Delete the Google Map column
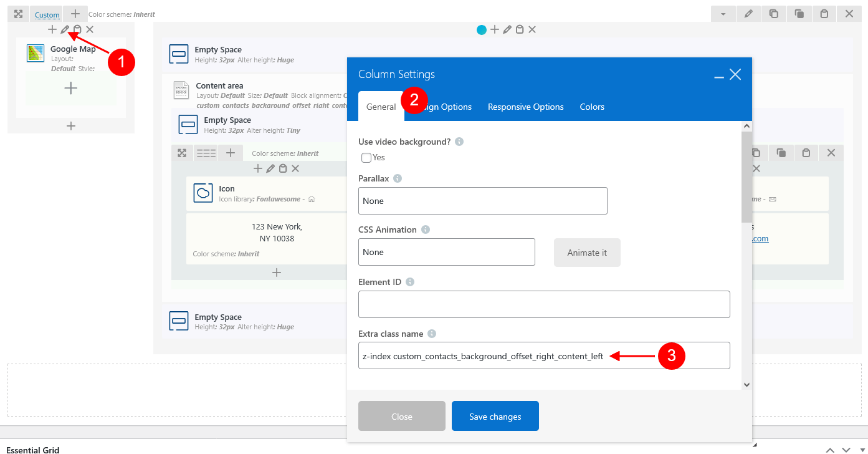The image size is (868, 454). (90, 29)
